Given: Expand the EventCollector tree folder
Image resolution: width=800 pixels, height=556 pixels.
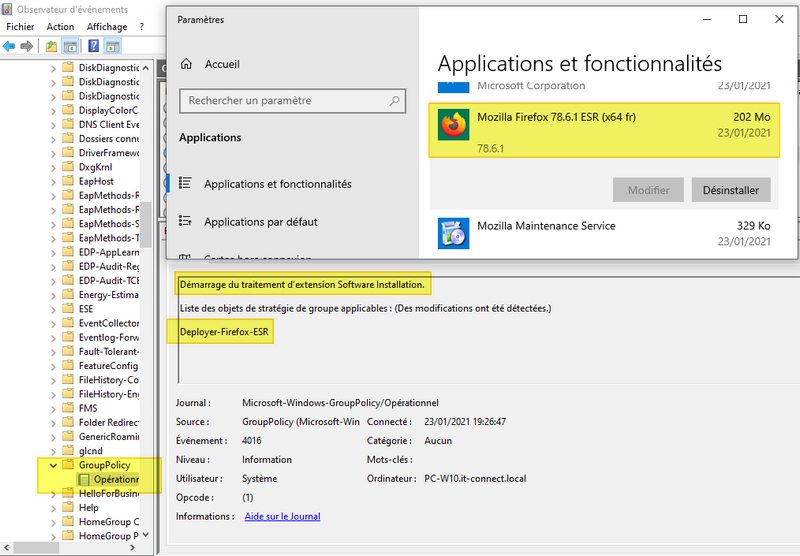Looking at the screenshot, I should click(53, 323).
